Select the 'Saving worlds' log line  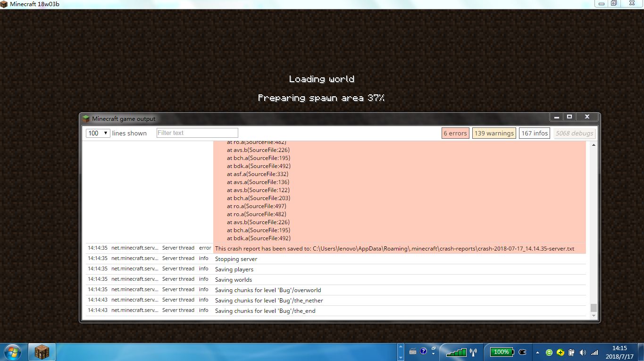(335, 279)
